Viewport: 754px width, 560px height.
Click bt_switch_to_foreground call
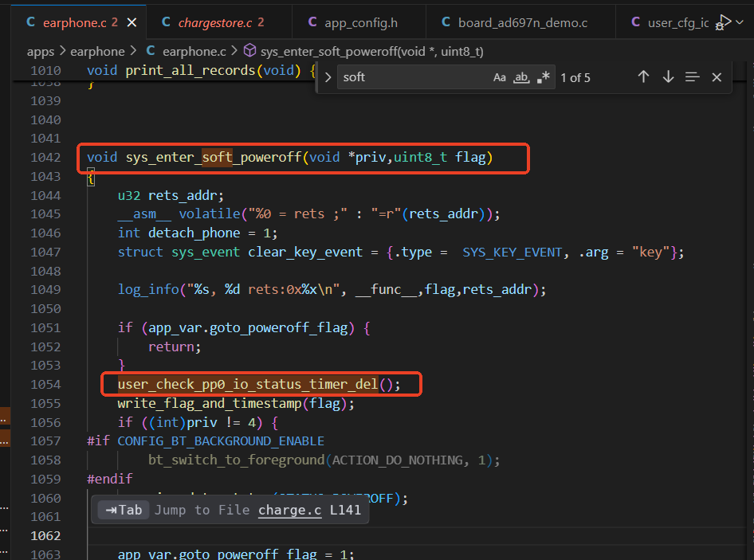tap(236, 460)
